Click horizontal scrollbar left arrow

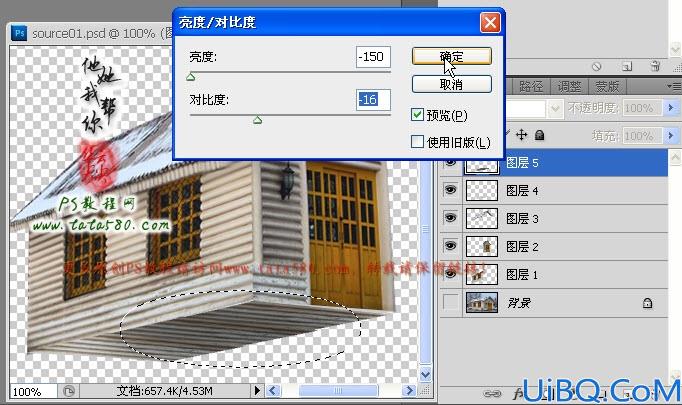pos(273,391)
